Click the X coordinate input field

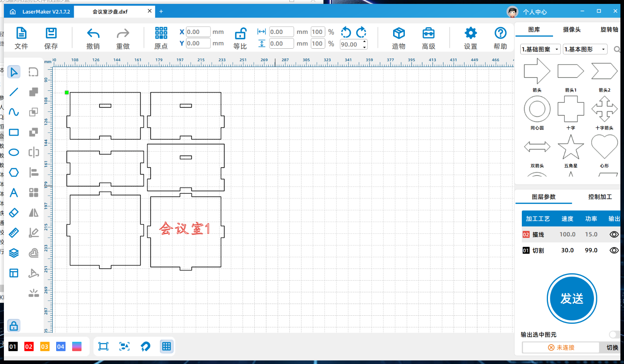point(198,32)
